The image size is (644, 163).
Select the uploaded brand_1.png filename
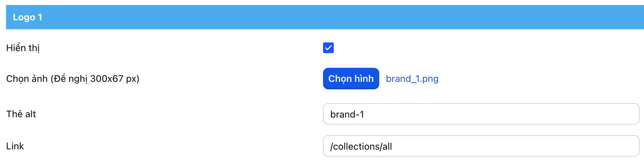click(x=412, y=78)
